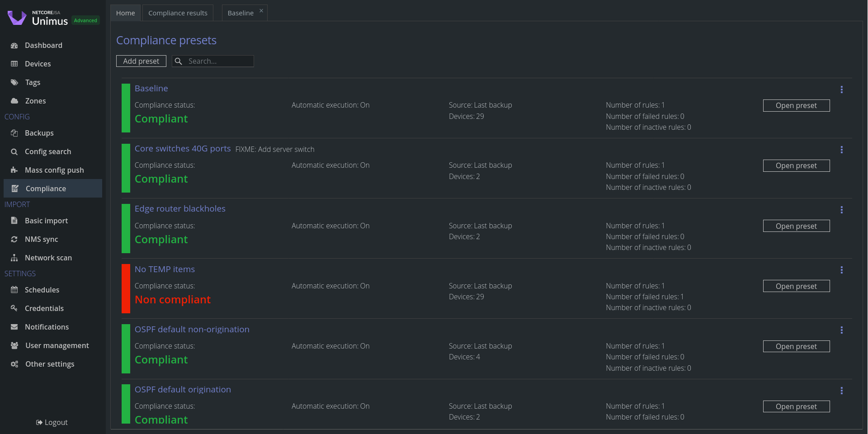Switch to the Home tab
This screenshot has height=434, width=868.
[125, 13]
